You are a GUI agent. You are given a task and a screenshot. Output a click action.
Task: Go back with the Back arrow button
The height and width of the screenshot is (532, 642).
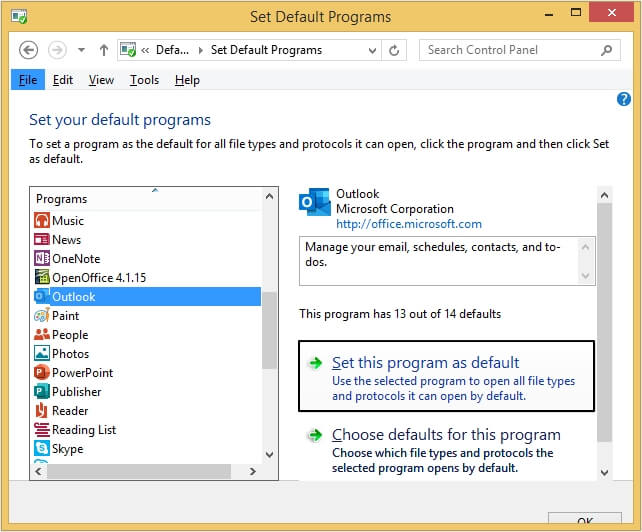[28, 50]
